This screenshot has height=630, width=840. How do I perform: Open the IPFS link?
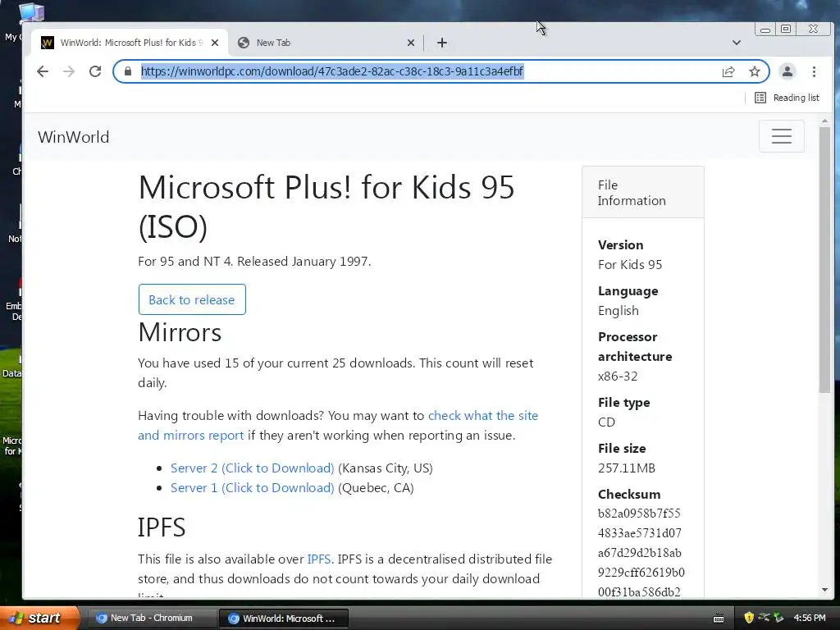point(319,559)
